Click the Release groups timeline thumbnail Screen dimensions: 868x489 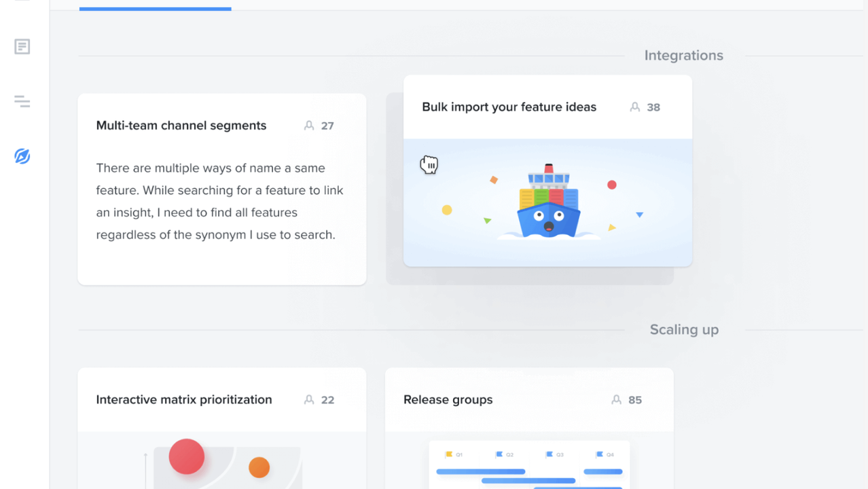pyautogui.click(x=530, y=465)
